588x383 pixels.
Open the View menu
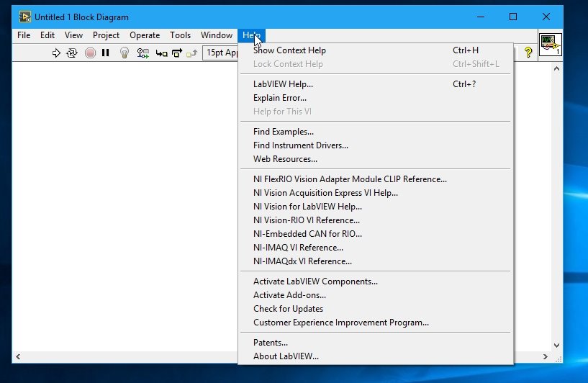(73, 35)
